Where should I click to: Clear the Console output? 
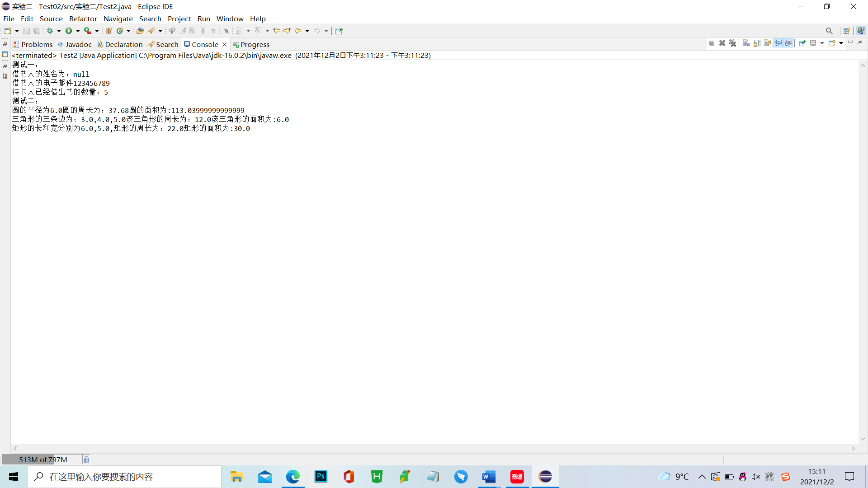746,43
